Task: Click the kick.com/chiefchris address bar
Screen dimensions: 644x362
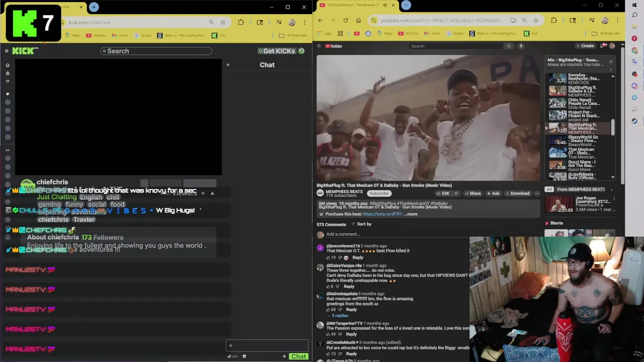Action: pyautogui.click(x=89, y=22)
